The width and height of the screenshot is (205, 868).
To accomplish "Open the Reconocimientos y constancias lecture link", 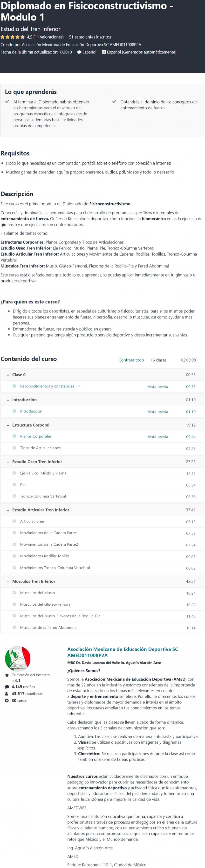I will click(47, 386).
